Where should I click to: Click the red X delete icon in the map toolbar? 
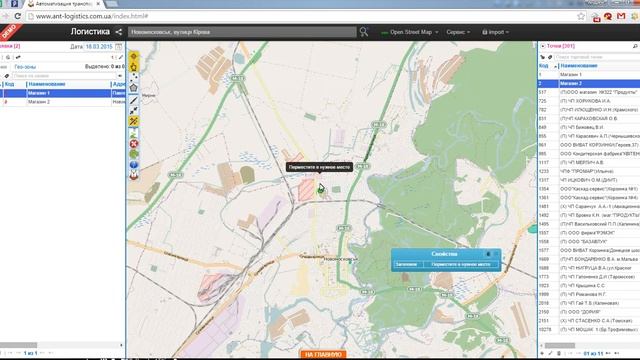point(134,144)
